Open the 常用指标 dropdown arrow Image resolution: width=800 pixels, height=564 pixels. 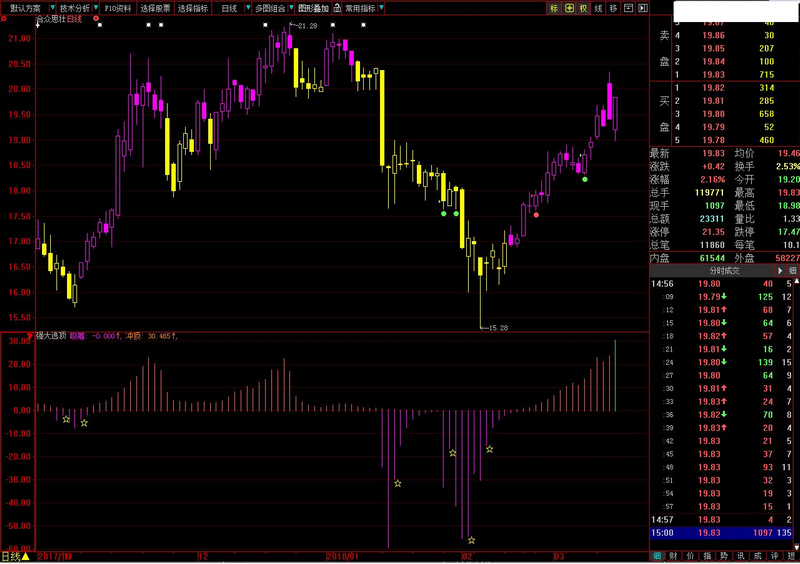click(x=381, y=8)
